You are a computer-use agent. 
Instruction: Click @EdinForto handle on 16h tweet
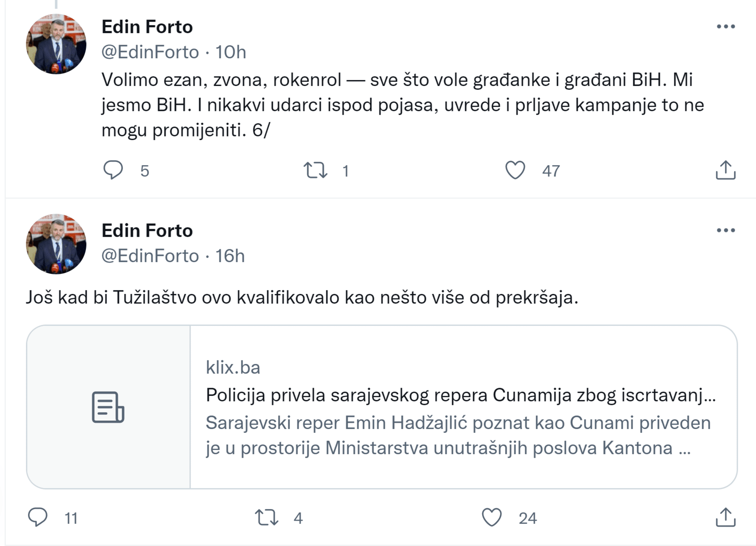(x=150, y=256)
